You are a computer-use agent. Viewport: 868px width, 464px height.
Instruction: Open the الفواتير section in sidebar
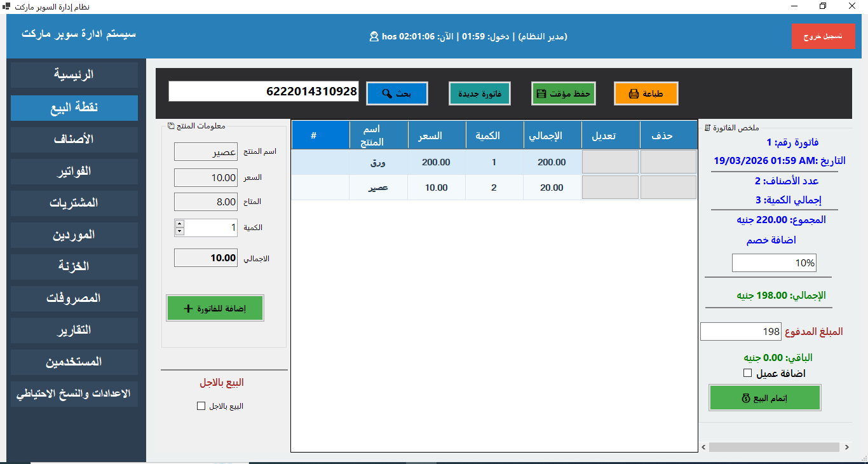pyautogui.click(x=74, y=172)
